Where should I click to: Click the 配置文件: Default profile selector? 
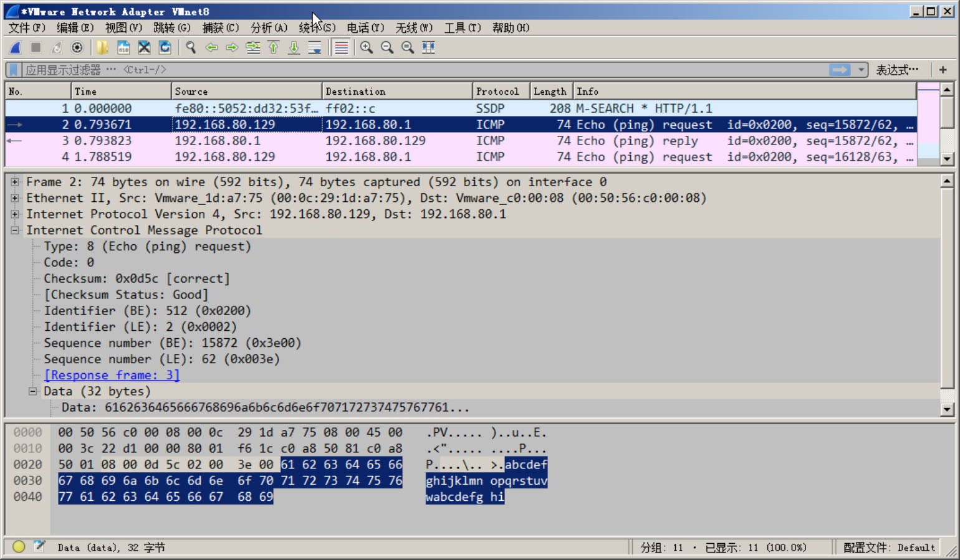[x=889, y=547]
